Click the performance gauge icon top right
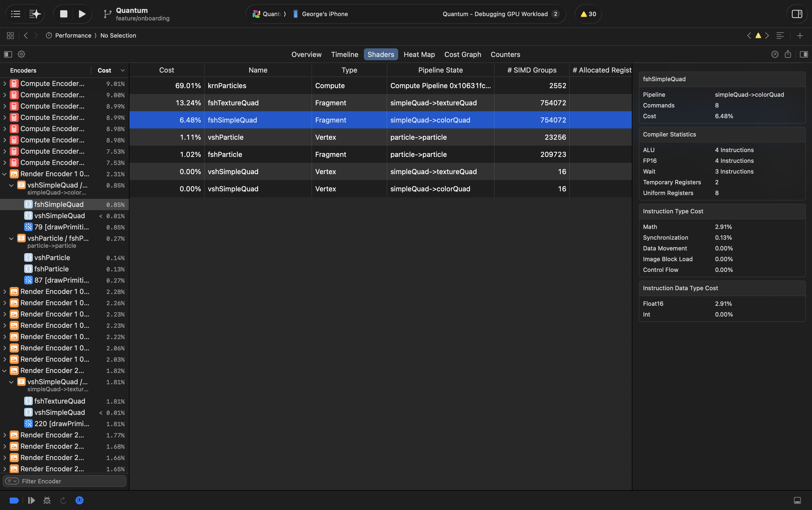 [x=775, y=54]
